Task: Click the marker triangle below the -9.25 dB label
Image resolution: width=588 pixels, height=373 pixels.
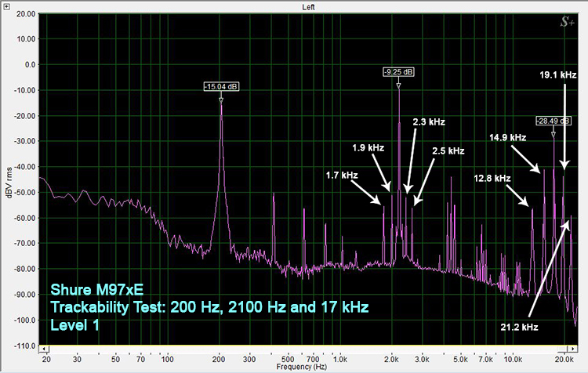Action: click(x=399, y=83)
